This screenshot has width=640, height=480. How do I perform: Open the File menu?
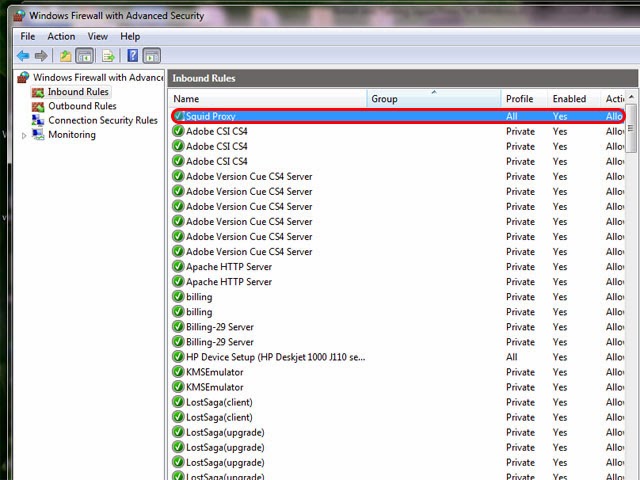[x=28, y=36]
